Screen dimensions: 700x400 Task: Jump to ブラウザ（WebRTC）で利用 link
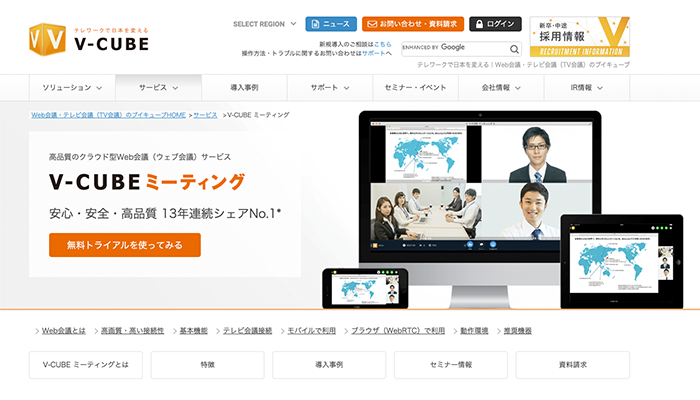(x=398, y=331)
